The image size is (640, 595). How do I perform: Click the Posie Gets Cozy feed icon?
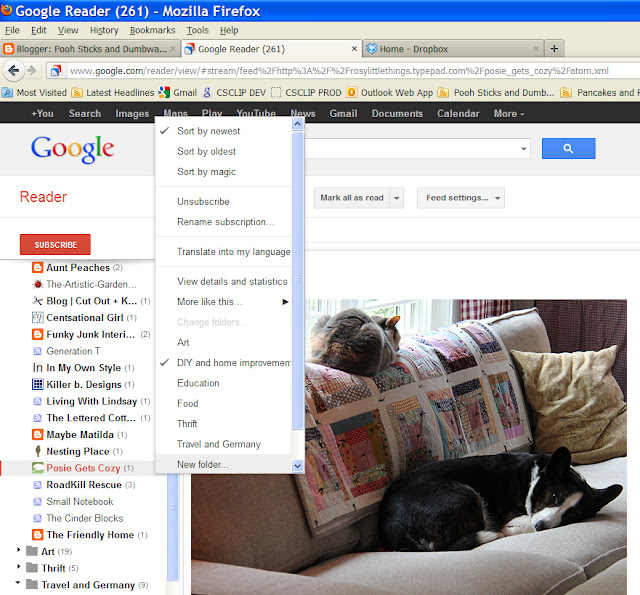click(x=38, y=468)
